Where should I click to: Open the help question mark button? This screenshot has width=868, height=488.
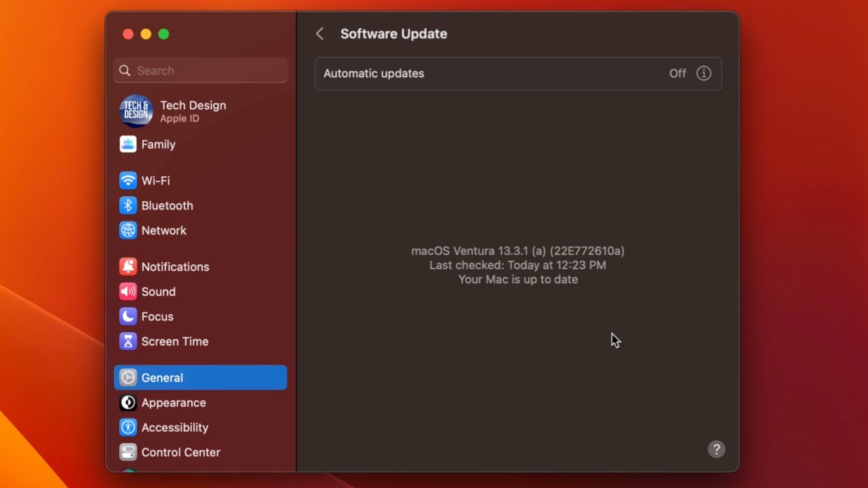pos(716,449)
